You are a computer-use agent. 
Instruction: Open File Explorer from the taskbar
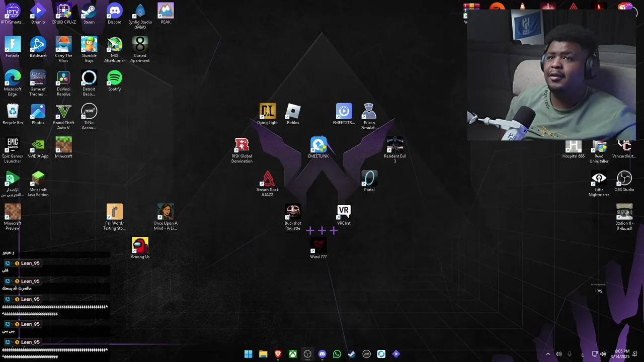(263, 354)
